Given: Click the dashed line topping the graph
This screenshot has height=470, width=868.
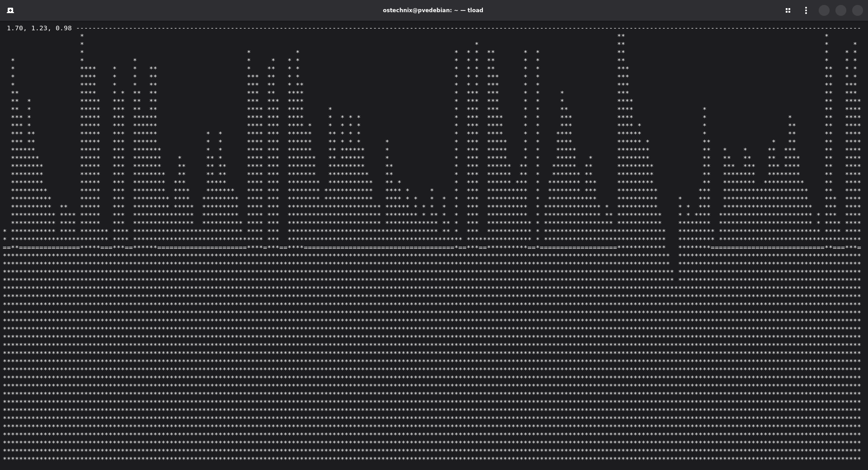Looking at the screenshot, I should pos(452,28).
